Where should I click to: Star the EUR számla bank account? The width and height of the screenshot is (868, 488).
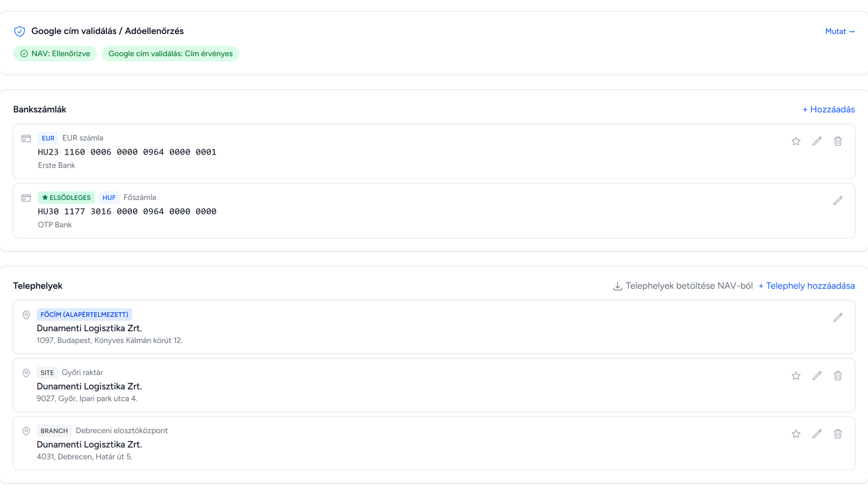(796, 141)
